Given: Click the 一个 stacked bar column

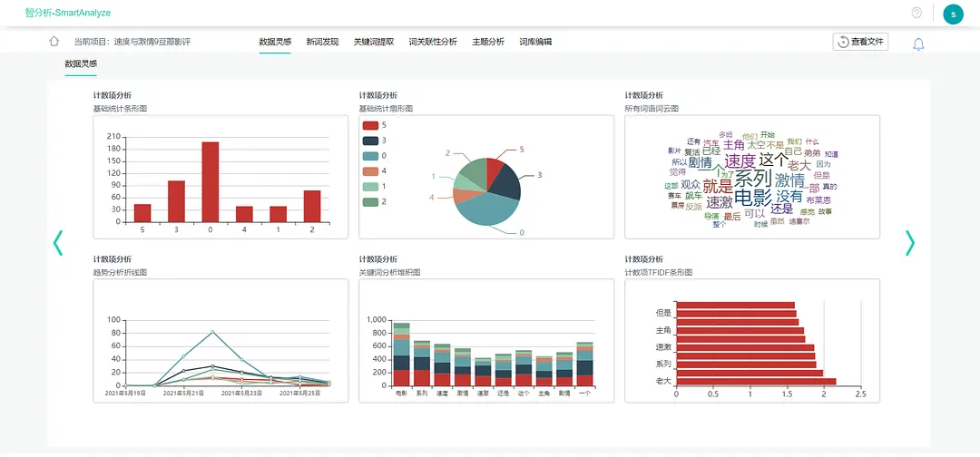Looking at the screenshot, I should [x=585, y=364].
